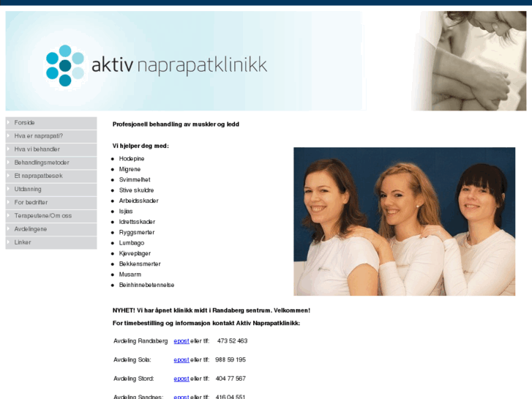Click the epost link for Avdeling Sola
This screenshot has width=532, height=399.
tap(181, 359)
